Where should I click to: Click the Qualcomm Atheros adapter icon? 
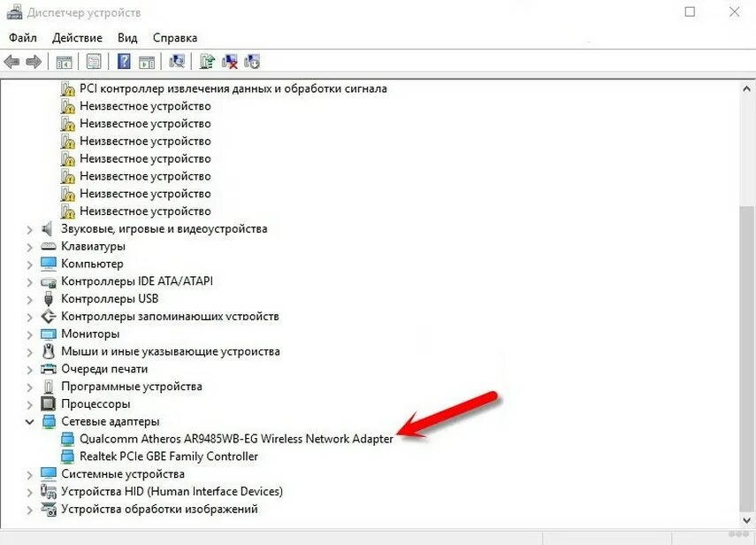tap(68, 439)
